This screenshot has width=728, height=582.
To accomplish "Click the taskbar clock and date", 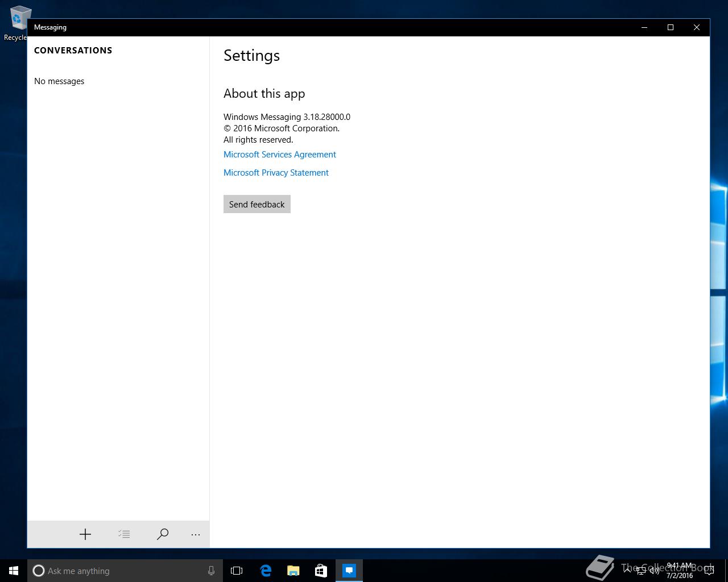I will tap(680, 571).
